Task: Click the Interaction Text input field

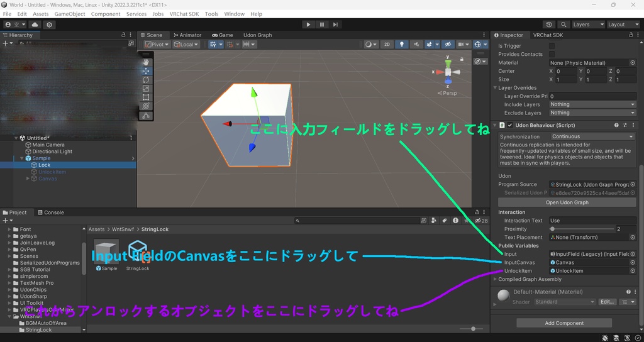Action: click(592, 221)
